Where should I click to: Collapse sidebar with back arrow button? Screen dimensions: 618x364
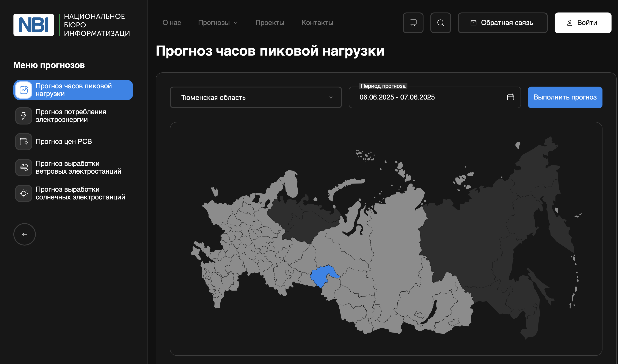point(25,234)
